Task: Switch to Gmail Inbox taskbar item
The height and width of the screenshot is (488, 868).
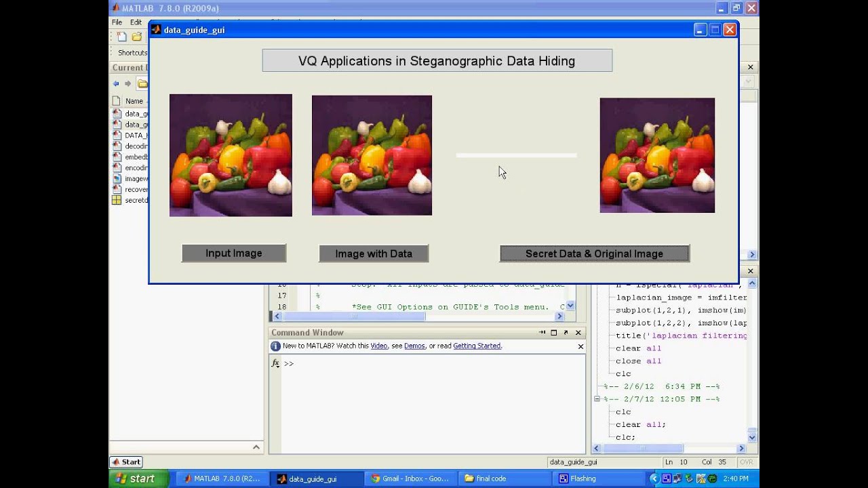Action: tap(410, 479)
